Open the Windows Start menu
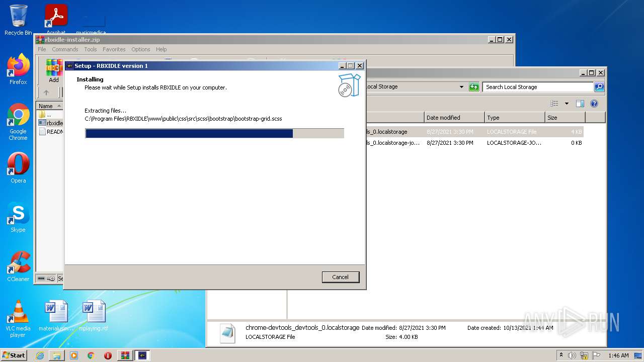 14,355
